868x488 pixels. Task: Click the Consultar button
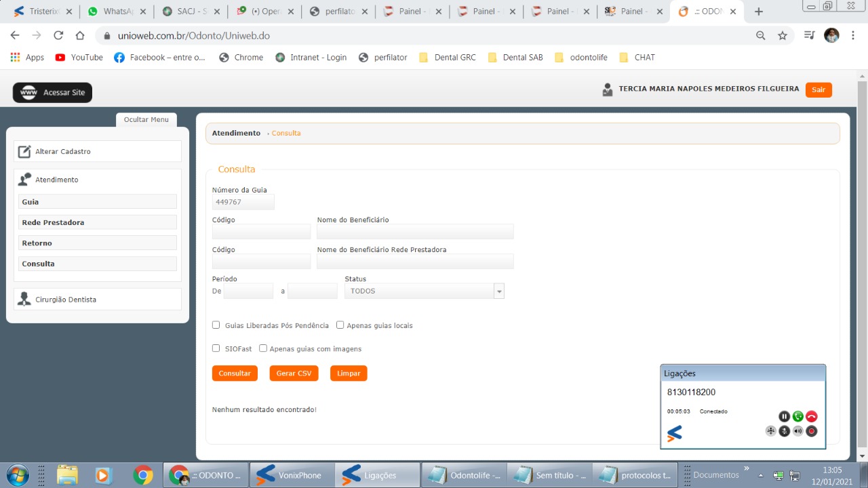tap(235, 373)
